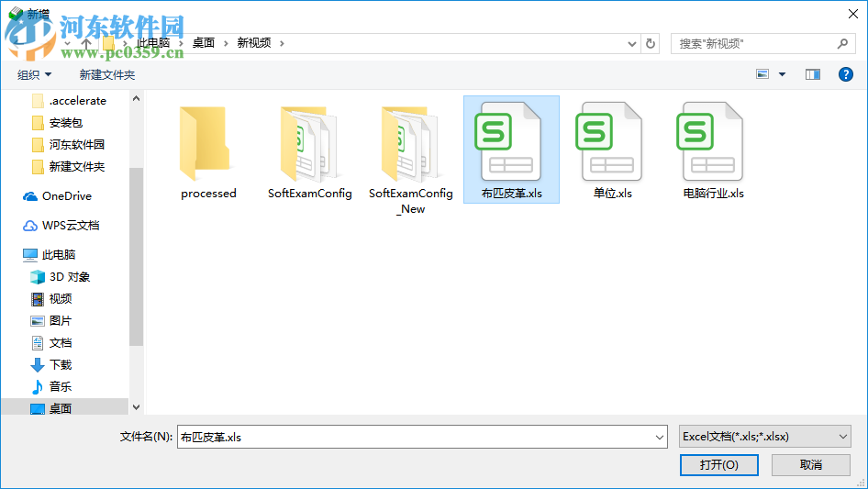
Task: Open 新建文件夹 folder in the sidebar
Action: 68,167
